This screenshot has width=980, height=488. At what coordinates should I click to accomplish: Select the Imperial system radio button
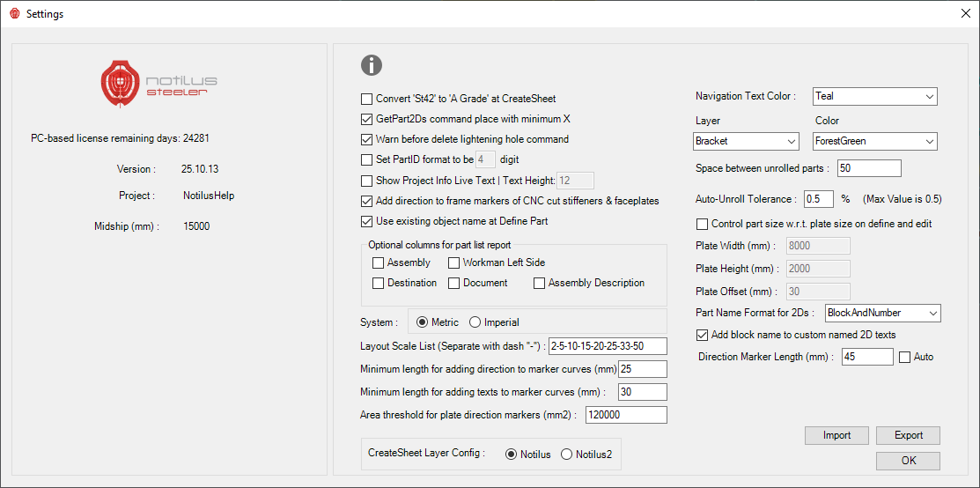click(475, 322)
